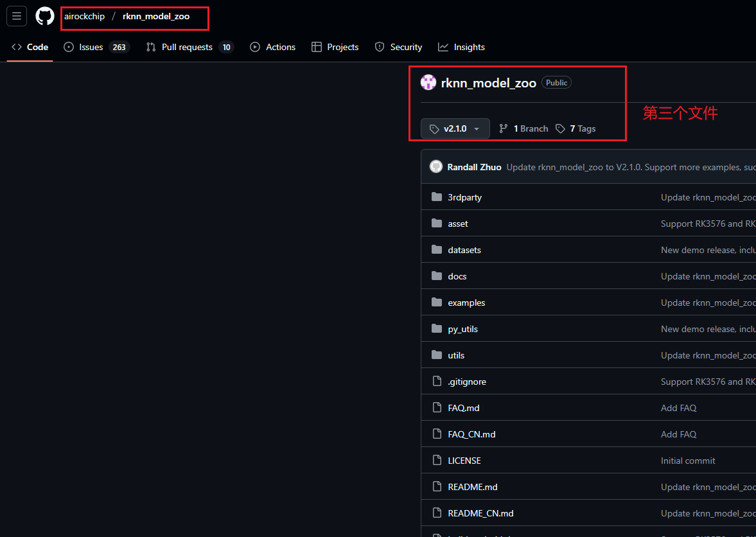Open the examples folder

466,303
